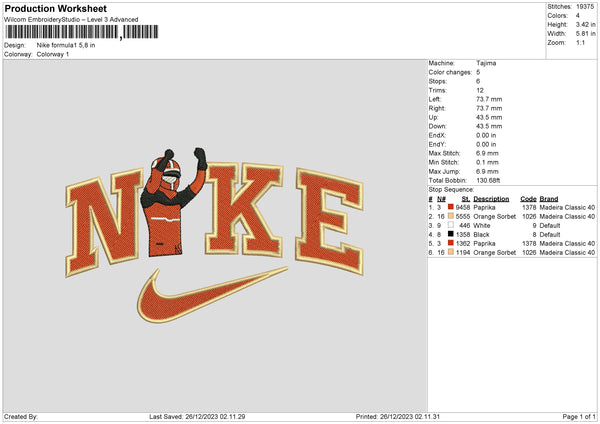Click the Width value 5.81 in

point(585,34)
